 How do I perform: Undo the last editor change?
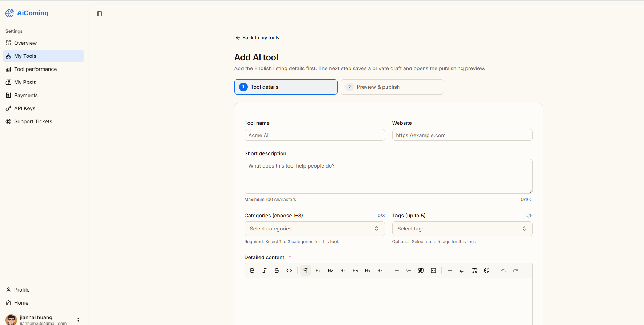pyautogui.click(x=503, y=270)
